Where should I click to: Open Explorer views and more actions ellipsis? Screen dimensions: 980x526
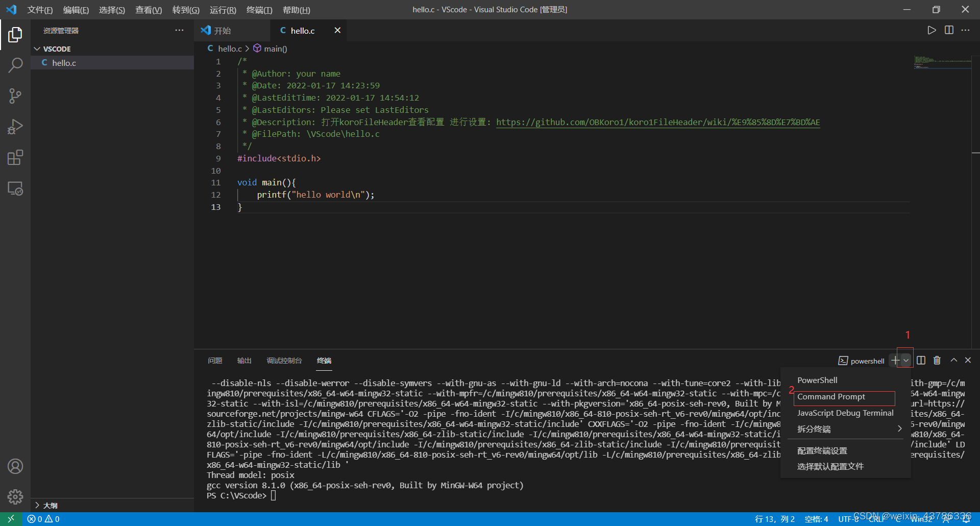click(x=179, y=30)
